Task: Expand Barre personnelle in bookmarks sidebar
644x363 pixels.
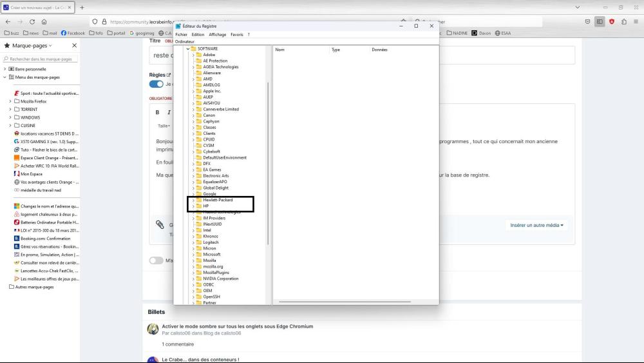Action: coord(5,69)
